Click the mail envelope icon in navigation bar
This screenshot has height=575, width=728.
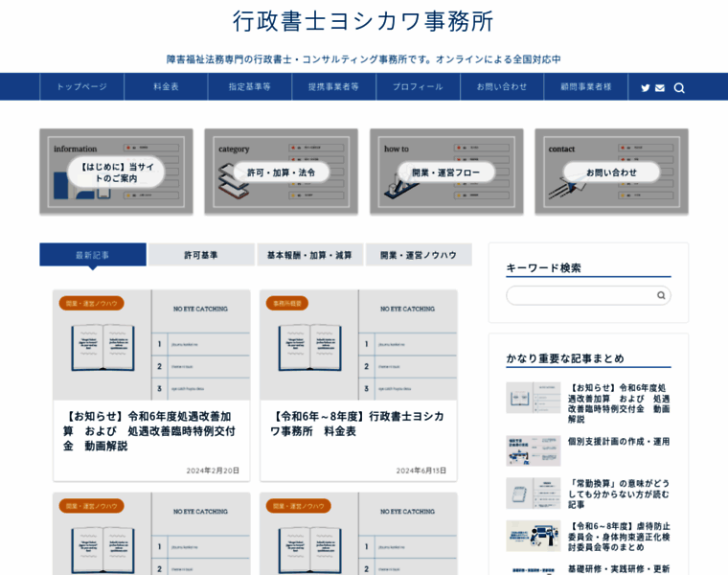[660, 88]
